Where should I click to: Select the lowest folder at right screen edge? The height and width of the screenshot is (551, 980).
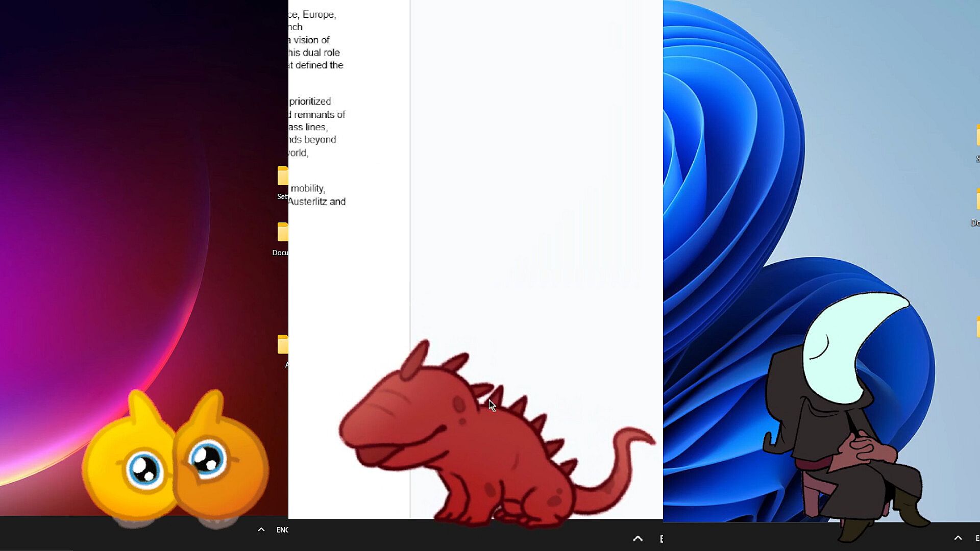coord(977,327)
